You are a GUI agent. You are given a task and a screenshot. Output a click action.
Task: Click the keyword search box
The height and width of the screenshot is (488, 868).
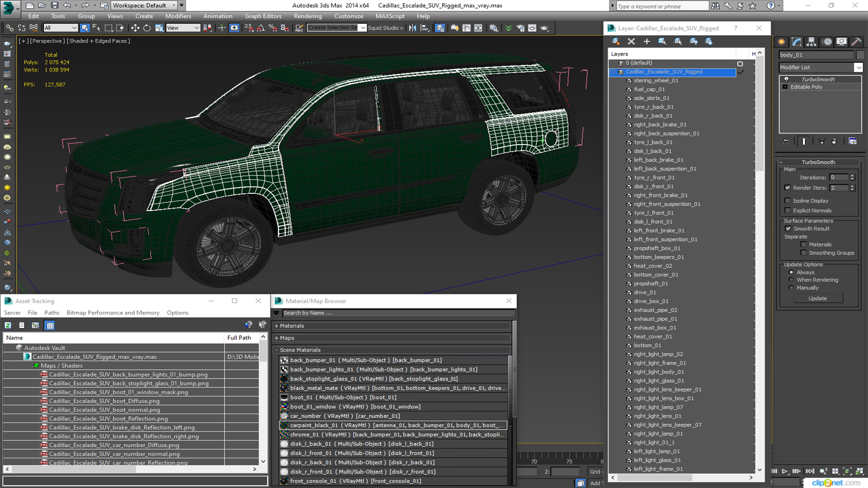click(x=662, y=6)
